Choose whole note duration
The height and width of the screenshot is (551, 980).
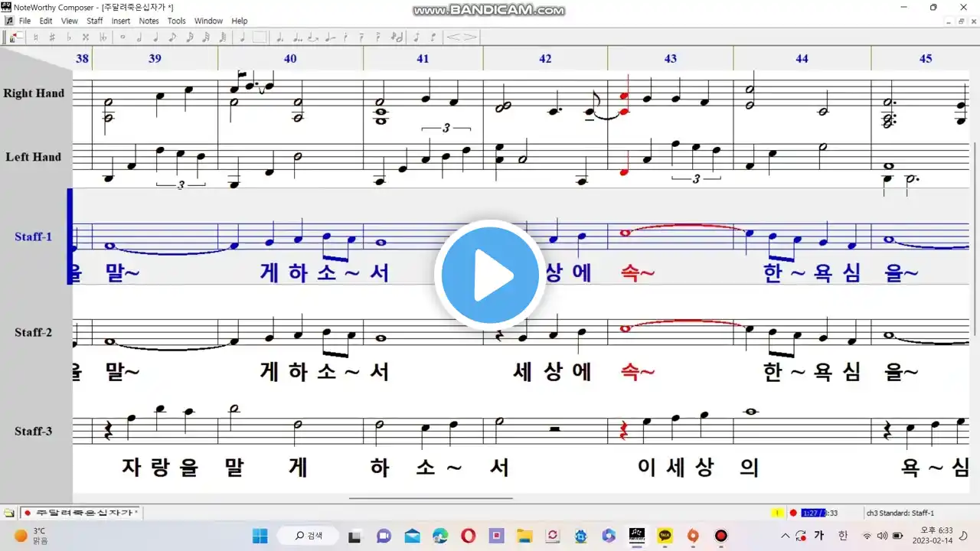(122, 37)
